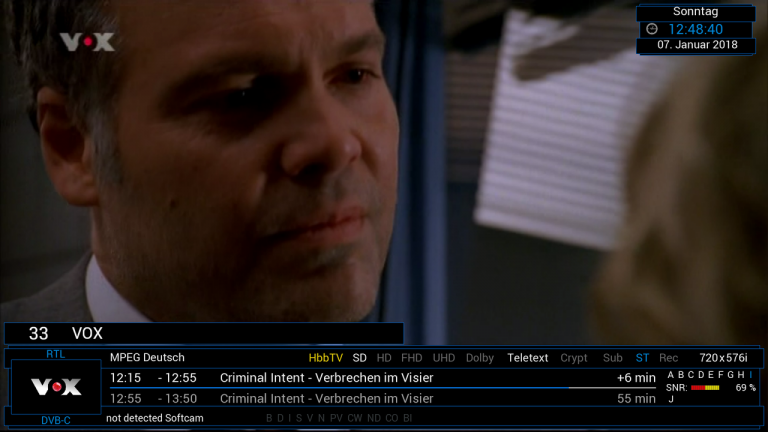The width and height of the screenshot is (768, 432).
Task: Click the ST status indicator
Action: [642, 358]
